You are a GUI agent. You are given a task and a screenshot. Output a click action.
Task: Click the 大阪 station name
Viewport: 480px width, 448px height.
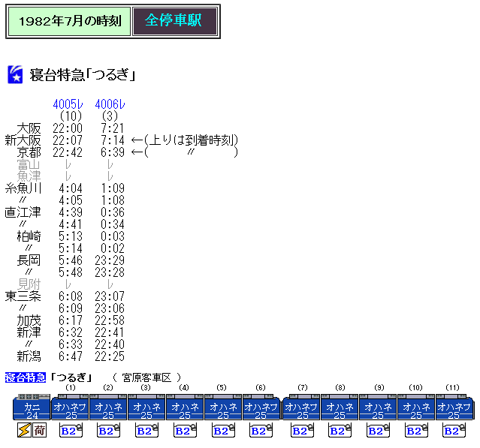point(29,128)
